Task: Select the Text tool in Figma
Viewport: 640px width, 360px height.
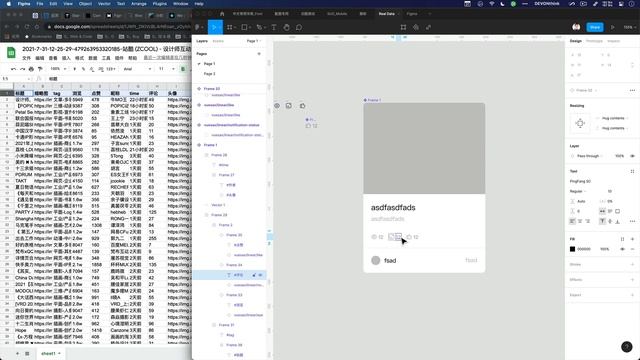Action: [x=274, y=27]
